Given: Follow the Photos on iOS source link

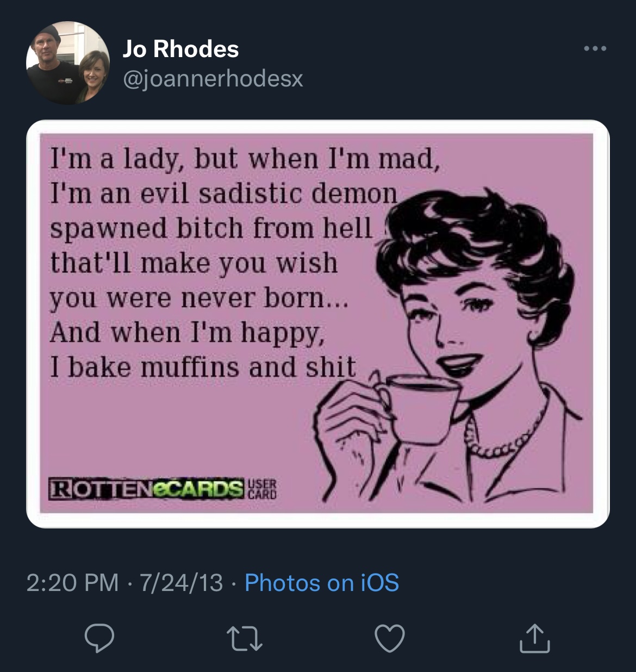Looking at the screenshot, I should tap(322, 583).
